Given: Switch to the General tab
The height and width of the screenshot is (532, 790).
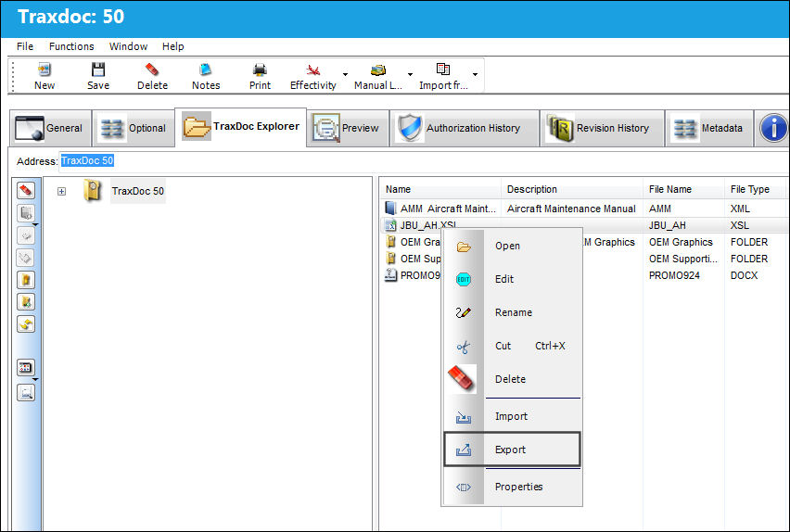Looking at the screenshot, I should (50, 128).
